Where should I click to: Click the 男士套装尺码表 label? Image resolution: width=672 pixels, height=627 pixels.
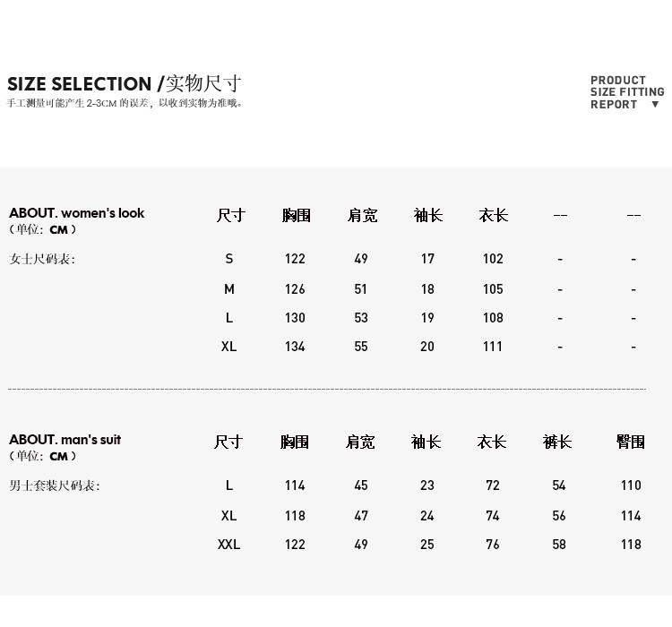click(55, 485)
